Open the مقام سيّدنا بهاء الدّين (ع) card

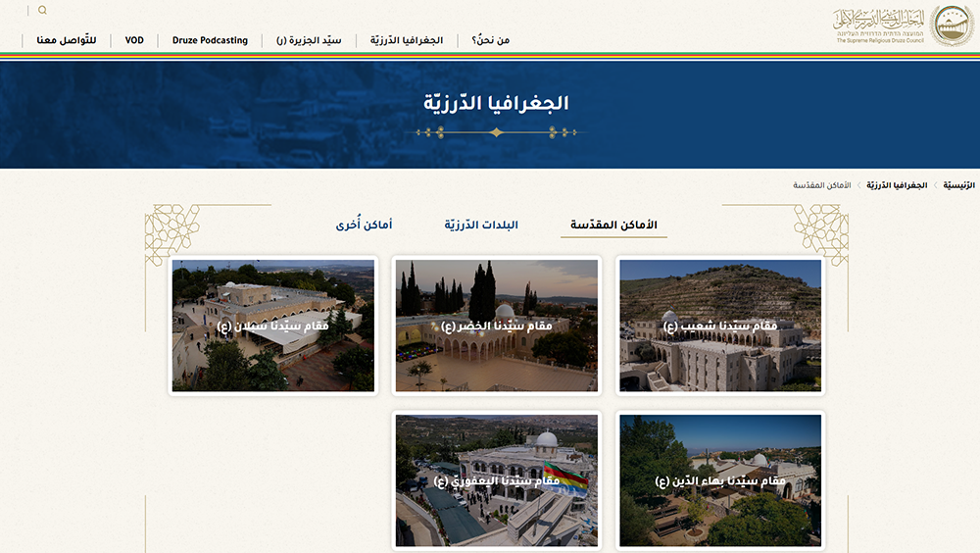point(719,480)
